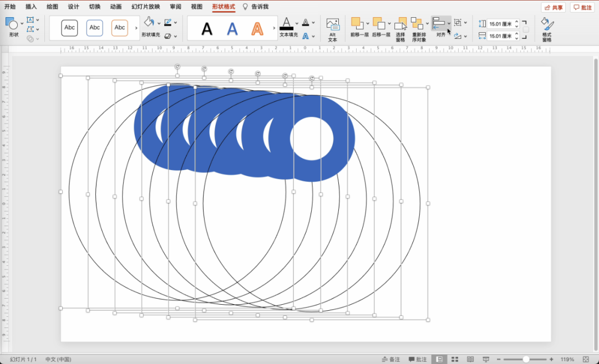Click the shape effects icon
Screen dimensions: 599x364
(x=167, y=36)
